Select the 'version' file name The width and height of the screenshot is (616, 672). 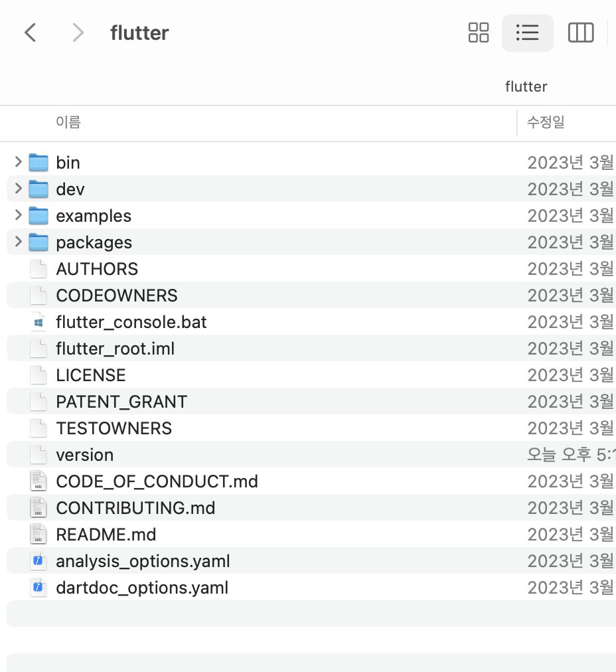(x=85, y=455)
